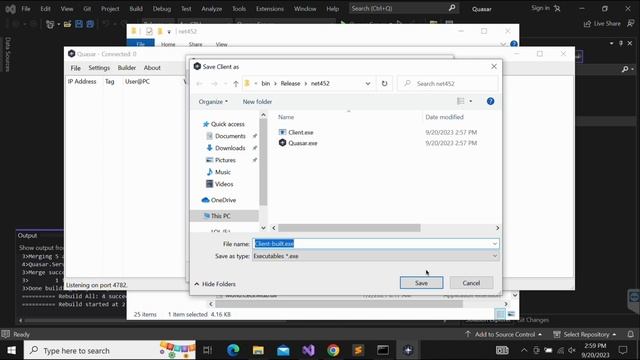
Task: Navigate to Release in breadcrumb
Action: pos(290,83)
